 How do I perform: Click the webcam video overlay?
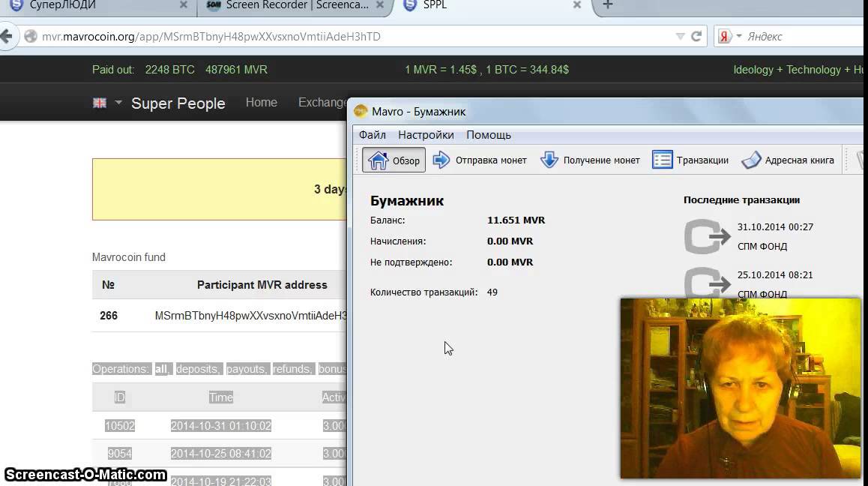[741, 388]
